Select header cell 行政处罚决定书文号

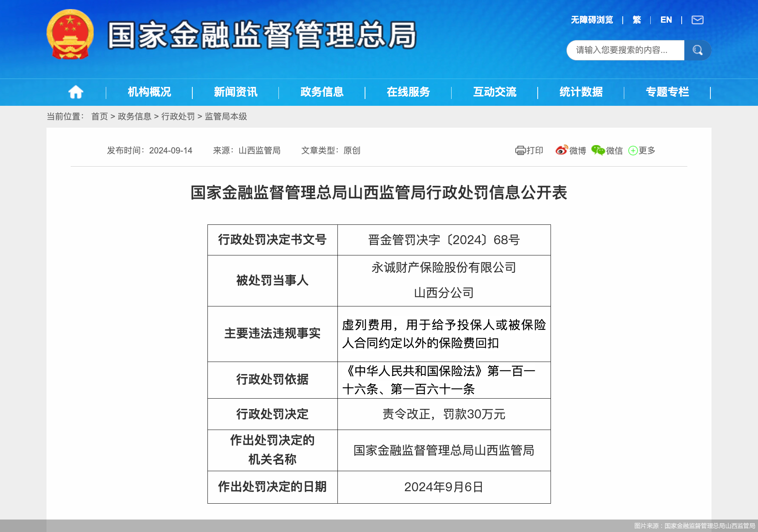(x=272, y=240)
